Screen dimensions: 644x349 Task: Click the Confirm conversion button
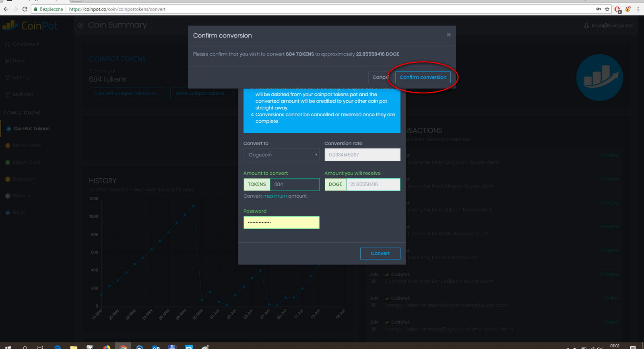[x=423, y=77]
